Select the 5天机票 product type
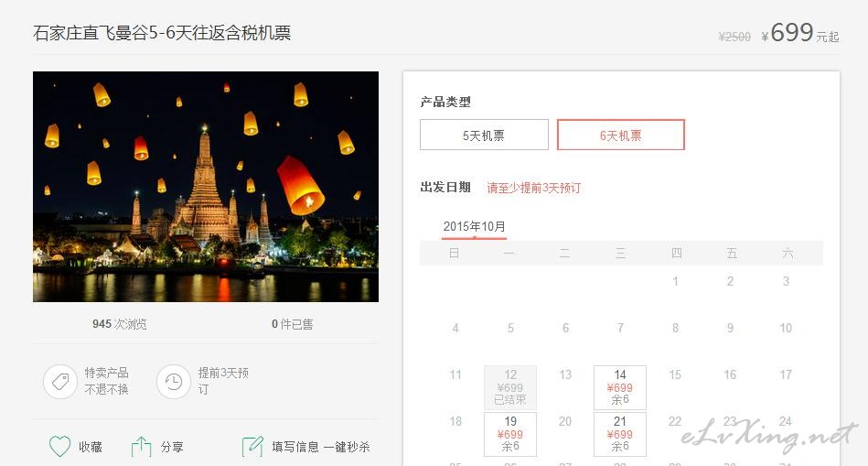 pyautogui.click(x=484, y=135)
